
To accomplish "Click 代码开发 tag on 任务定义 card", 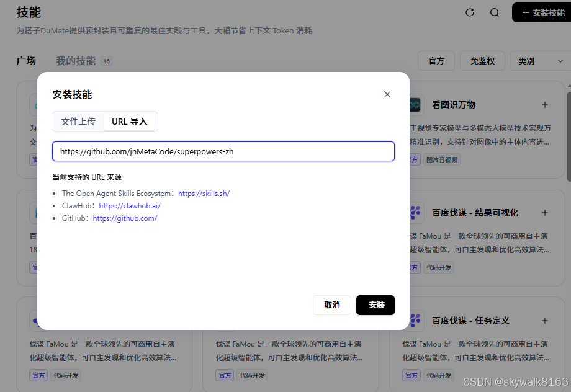I will 439,375.
